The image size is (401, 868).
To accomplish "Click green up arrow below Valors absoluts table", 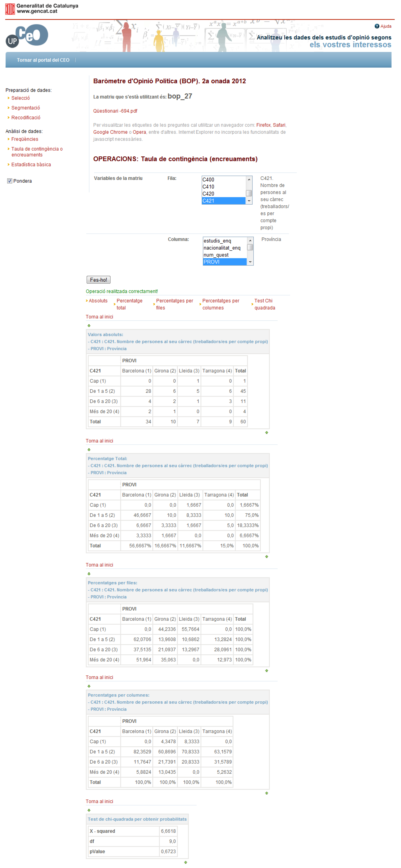I will pyautogui.click(x=267, y=433).
